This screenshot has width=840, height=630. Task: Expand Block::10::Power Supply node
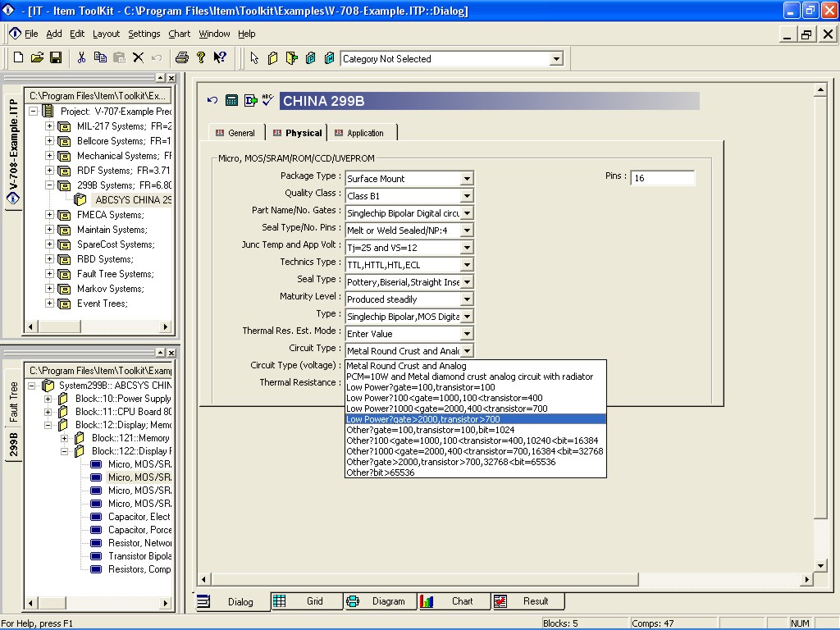click(48, 399)
